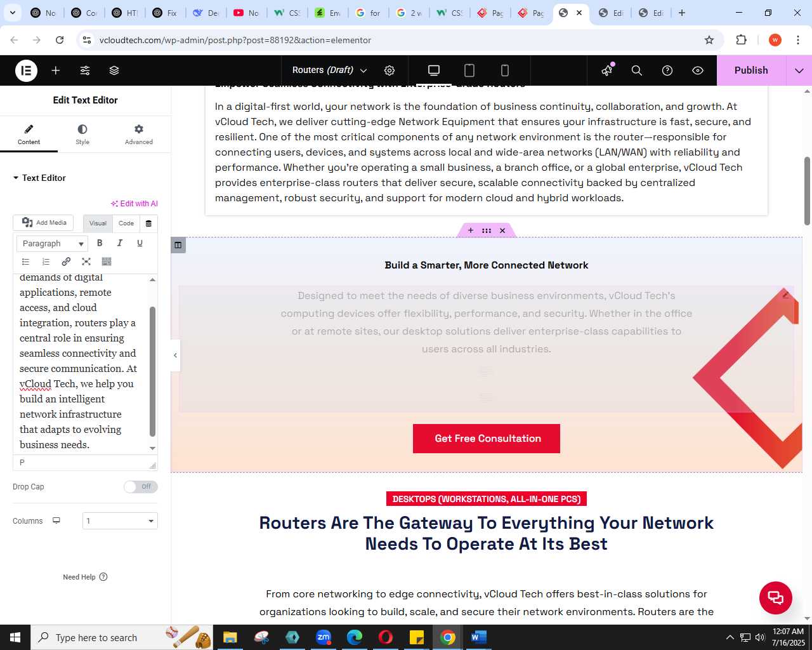
Task: Click the text editor scrollbar thumb
Action: click(x=152, y=371)
